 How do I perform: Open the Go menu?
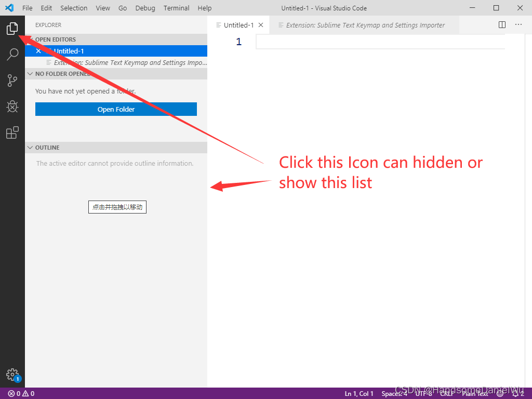[123, 8]
